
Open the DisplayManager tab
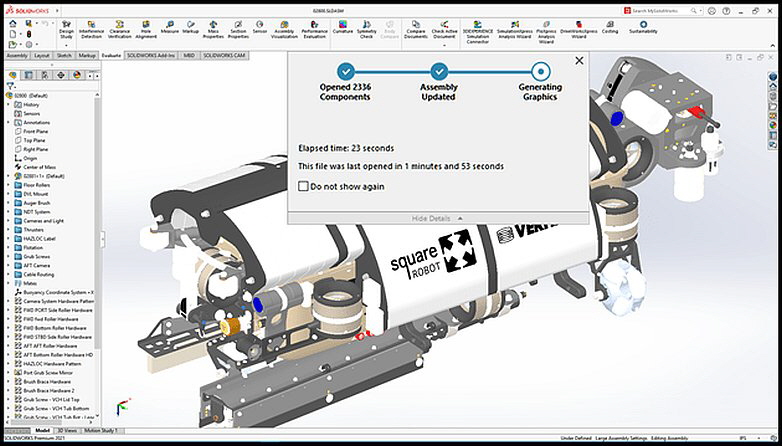coord(77,75)
